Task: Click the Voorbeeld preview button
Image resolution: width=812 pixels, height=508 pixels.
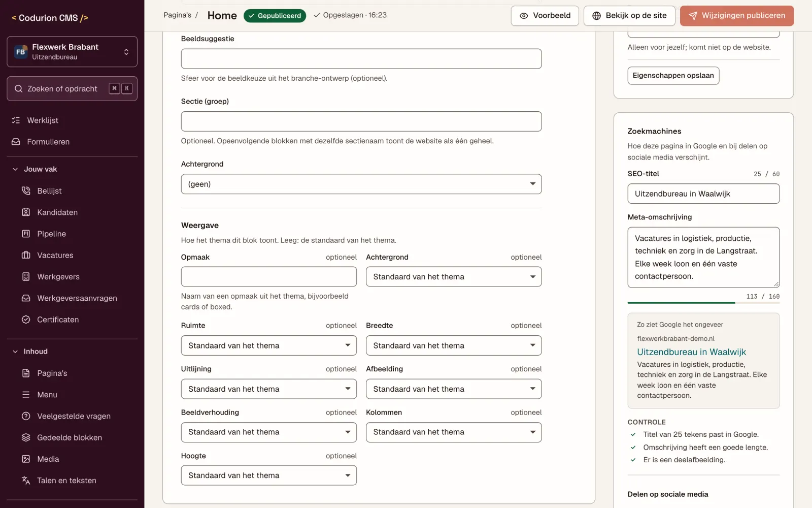Action: point(545,16)
